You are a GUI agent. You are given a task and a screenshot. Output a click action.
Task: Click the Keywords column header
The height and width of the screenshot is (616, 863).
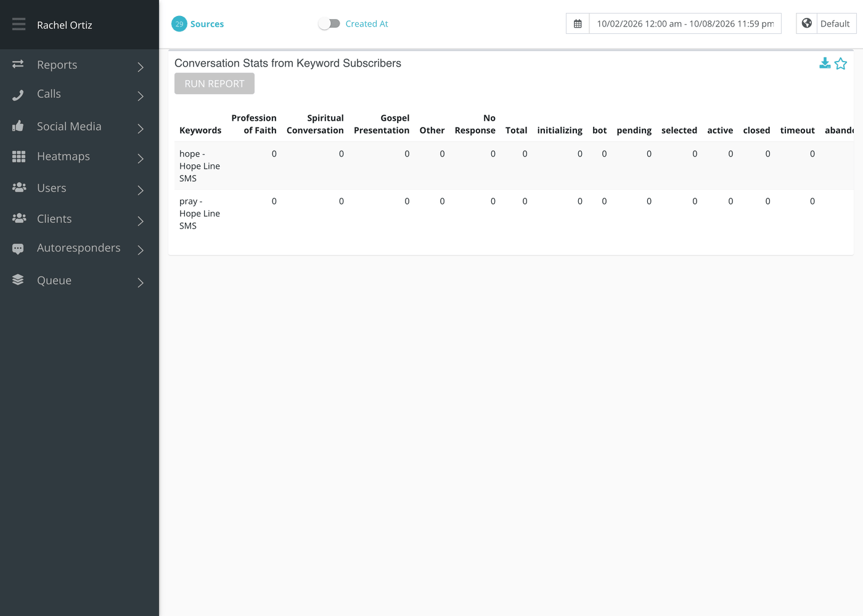pyautogui.click(x=200, y=131)
